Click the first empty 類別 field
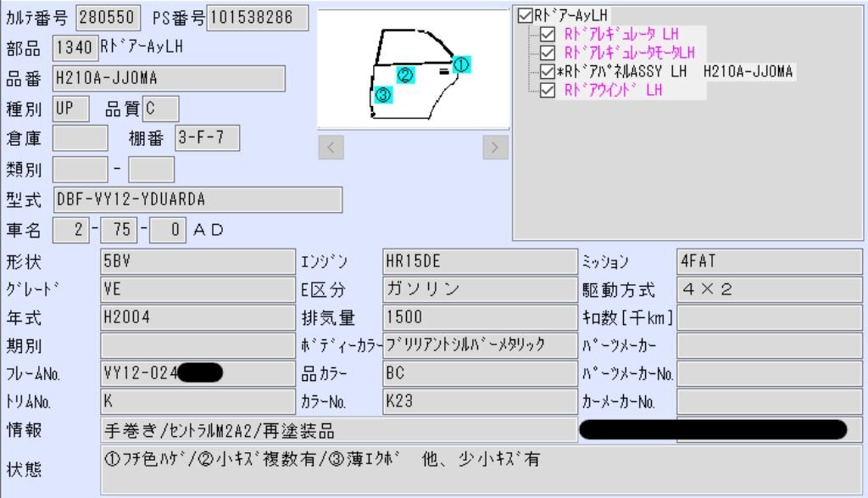The width and height of the screenshot is (868, 498). click(x=81, y=170)
